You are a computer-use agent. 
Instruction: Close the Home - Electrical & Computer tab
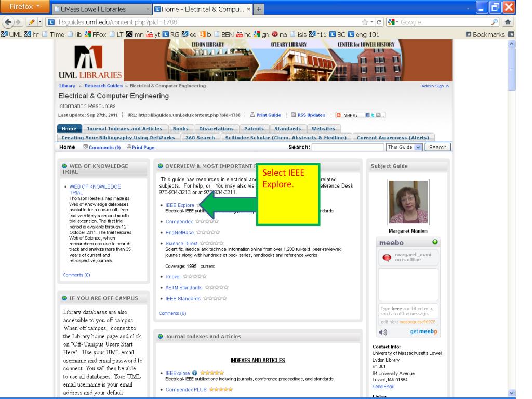click(249, 9)
